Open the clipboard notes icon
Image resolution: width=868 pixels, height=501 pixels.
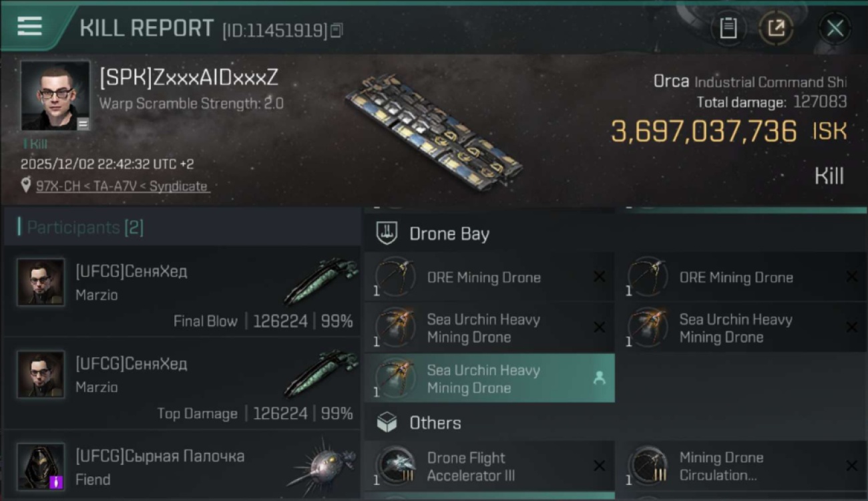pyautogui.click(x=728, y=28)
